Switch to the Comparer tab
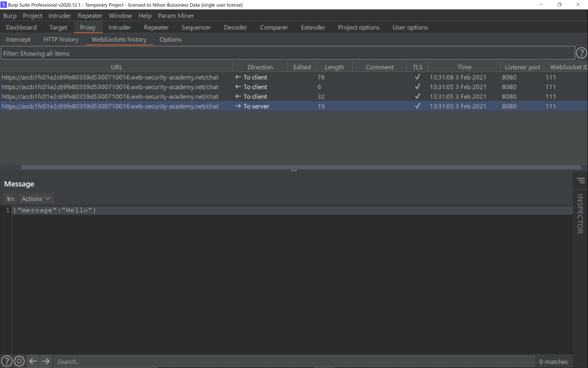Viewport: 588px width, 368px height. pyautogui.click(x=274, y=27)
